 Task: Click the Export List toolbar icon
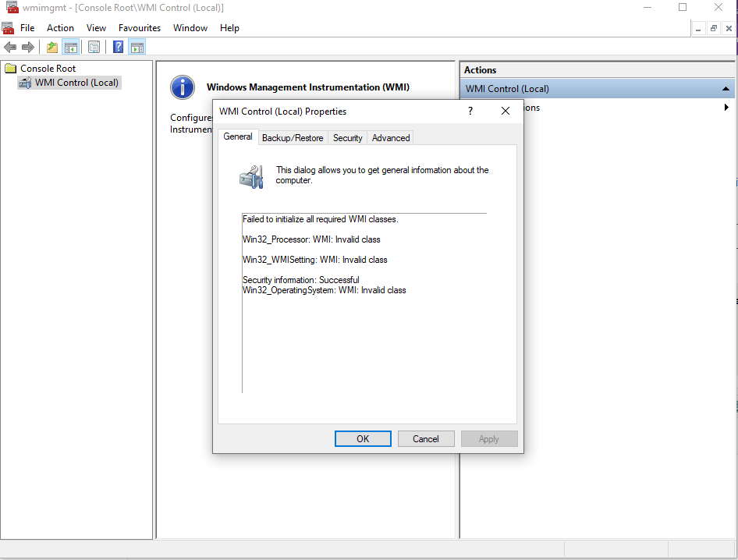(94, 47)
